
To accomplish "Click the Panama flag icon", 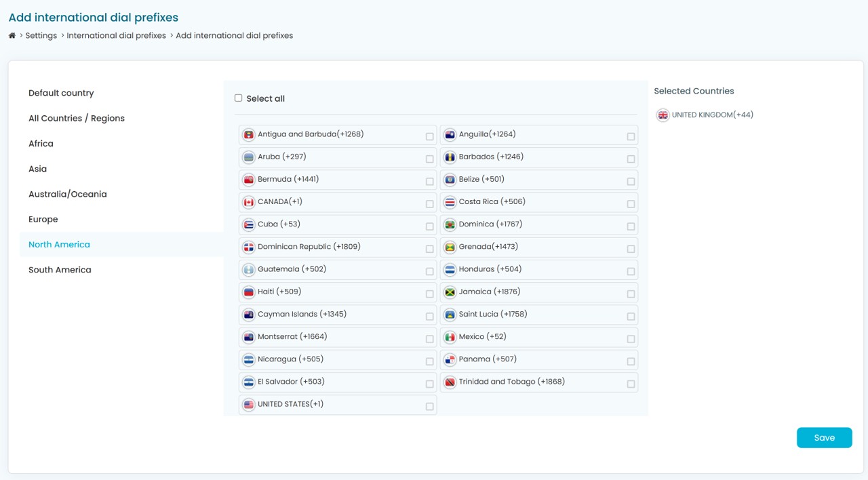I will click(450, 359).
